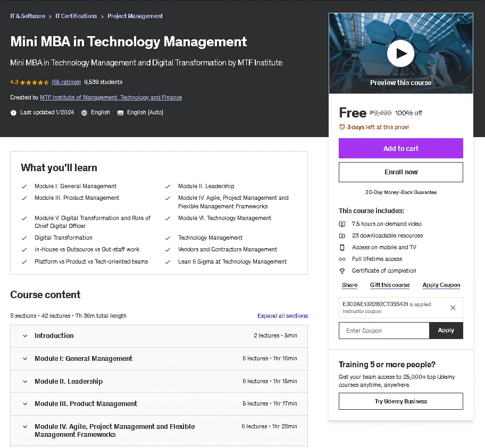
Task: Click the Apply coupon button
Action: coord(446,331)
